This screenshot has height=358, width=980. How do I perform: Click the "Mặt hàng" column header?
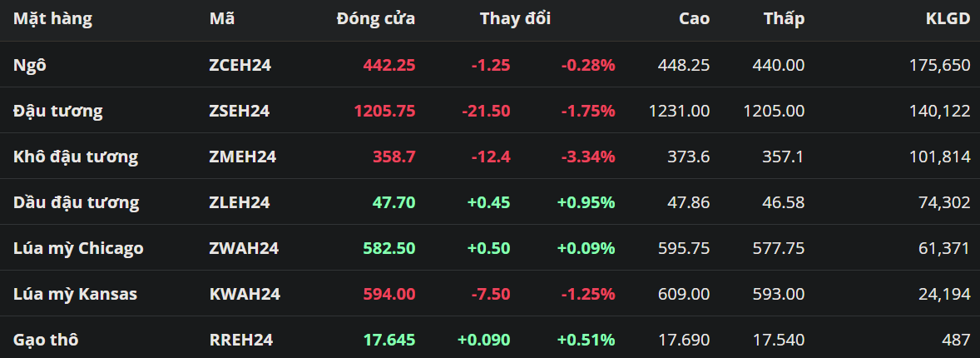52,18
